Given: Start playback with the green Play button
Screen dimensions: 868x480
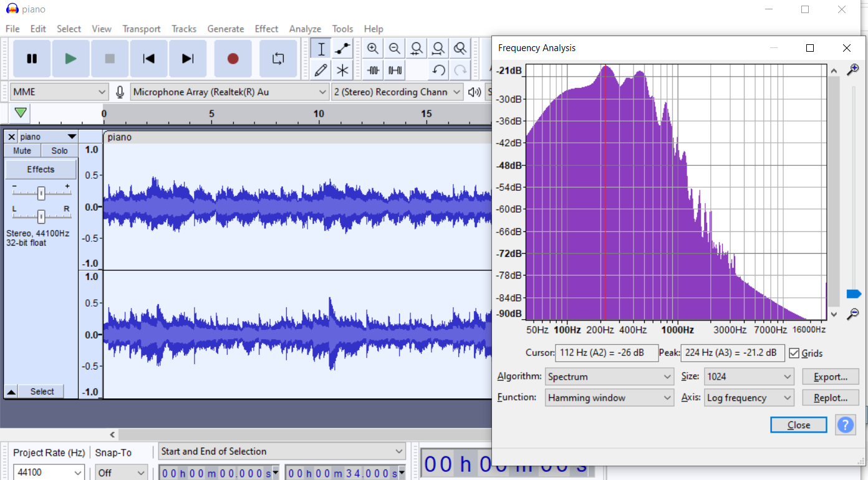Looking at the screenshot, I should coord(70,59).
